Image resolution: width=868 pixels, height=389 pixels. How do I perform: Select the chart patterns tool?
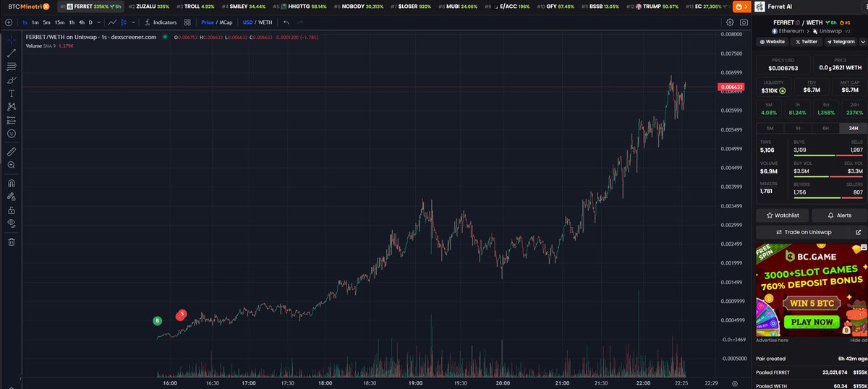pyautogui.click(x=12, y=106)
